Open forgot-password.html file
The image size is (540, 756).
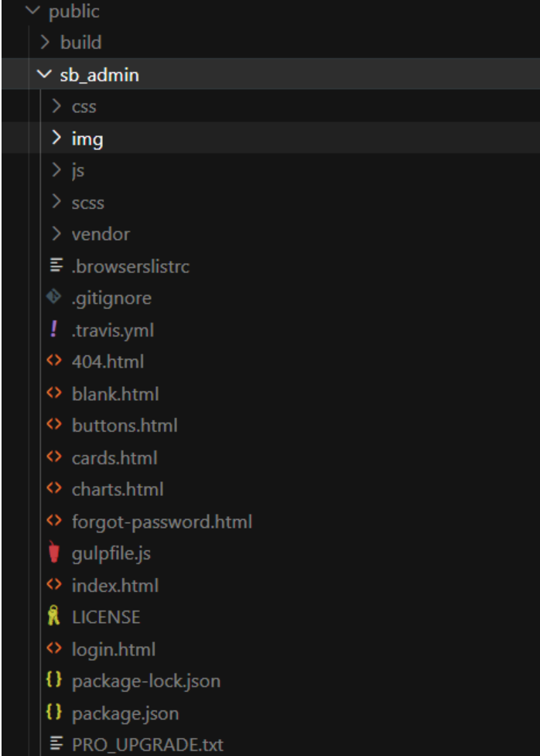162,522
